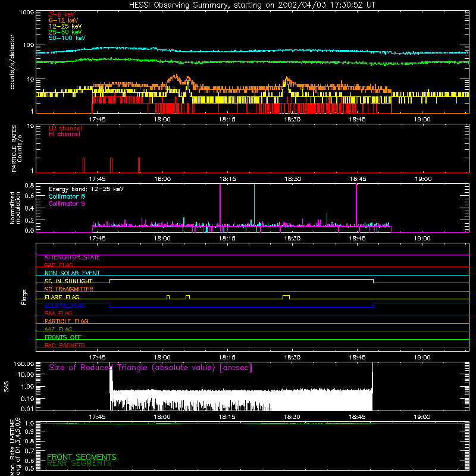Select the Collimator 9 legend label
Image resolution: width=476 pixels, height=476 pixels.
coord(67,203)
